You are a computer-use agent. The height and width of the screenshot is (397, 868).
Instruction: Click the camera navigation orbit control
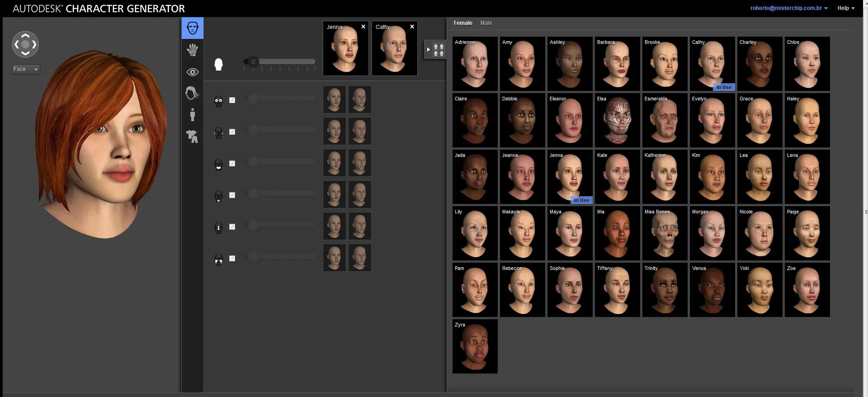click(25, 44)
